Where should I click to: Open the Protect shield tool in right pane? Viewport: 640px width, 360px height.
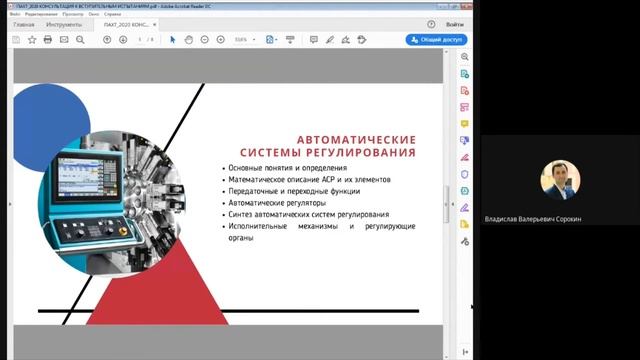pos(464,174)
